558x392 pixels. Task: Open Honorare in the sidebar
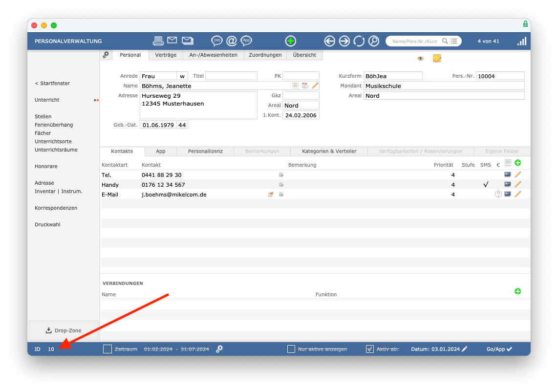(x=46, y=167)
